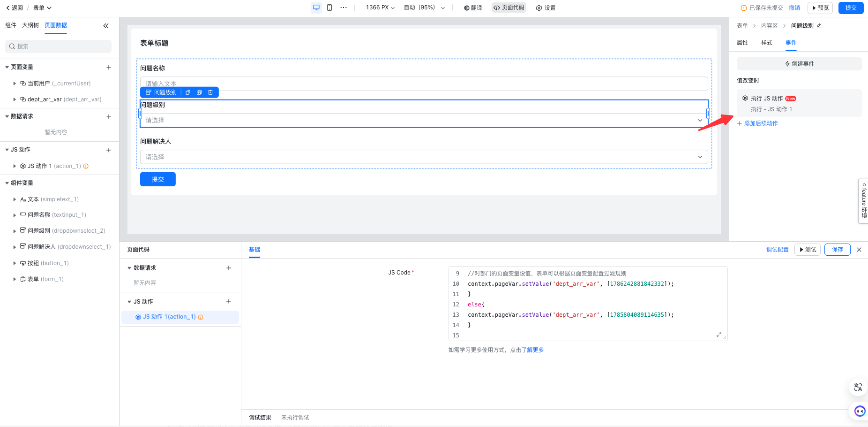Collapse the 组件变量 section
The width and height of the screenshot is (868, 427).
(x=7, y=183)
